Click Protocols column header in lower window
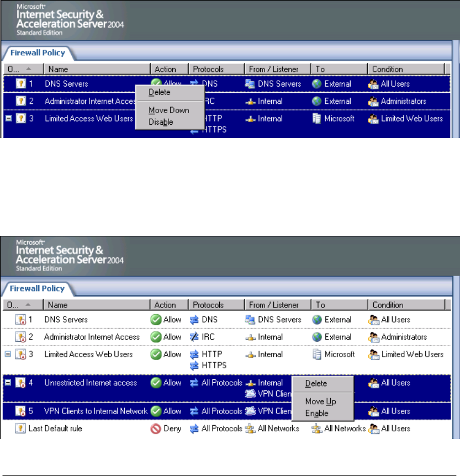This screenshot has width=460, height=476. (216, 305)
